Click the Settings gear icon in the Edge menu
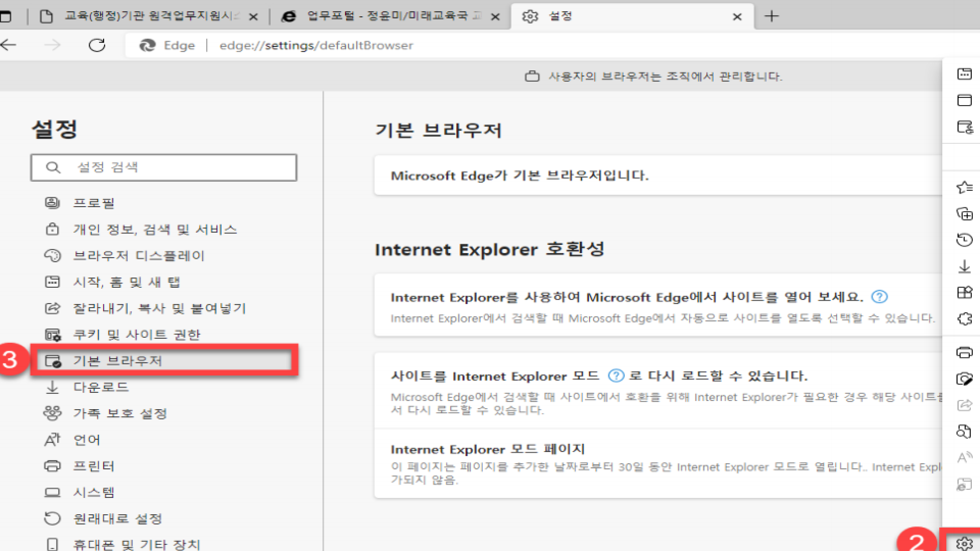Image resolution: width=980 pixels, height=551 pixels. click(964, 543)
